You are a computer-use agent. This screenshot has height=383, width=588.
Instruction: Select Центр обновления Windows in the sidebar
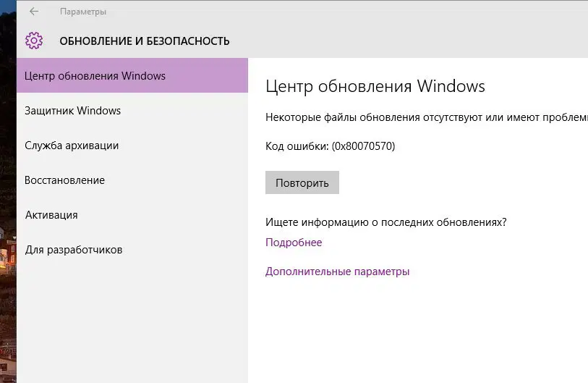(95, 76)
